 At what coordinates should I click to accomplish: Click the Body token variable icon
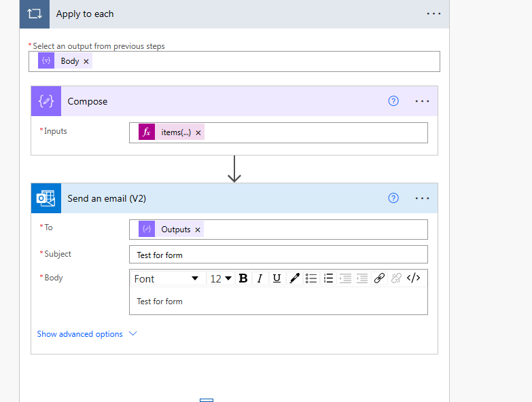click(x=46, y=60)
